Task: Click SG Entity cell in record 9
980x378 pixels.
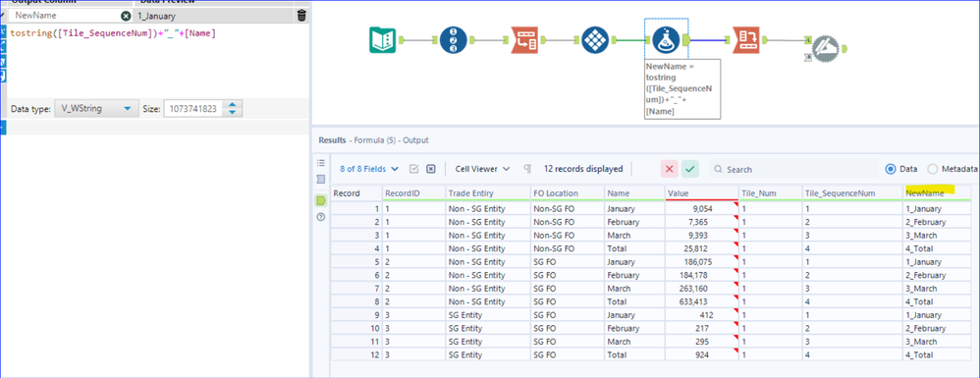Action: (x=487, y=315)
